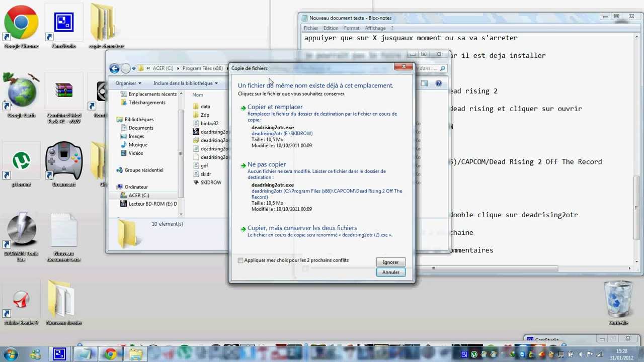Switch to Chrome in the taskbar
Screen dimensions: 644x362
pos(110,354)
